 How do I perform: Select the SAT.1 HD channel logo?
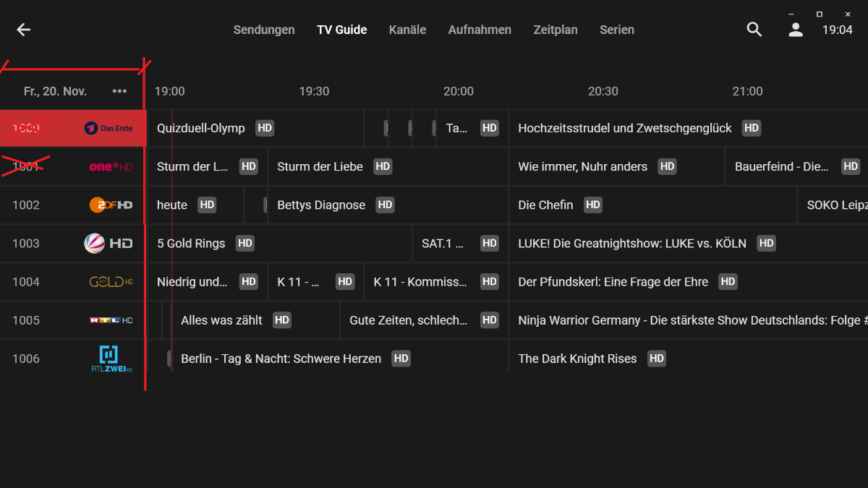coord(109,244)
